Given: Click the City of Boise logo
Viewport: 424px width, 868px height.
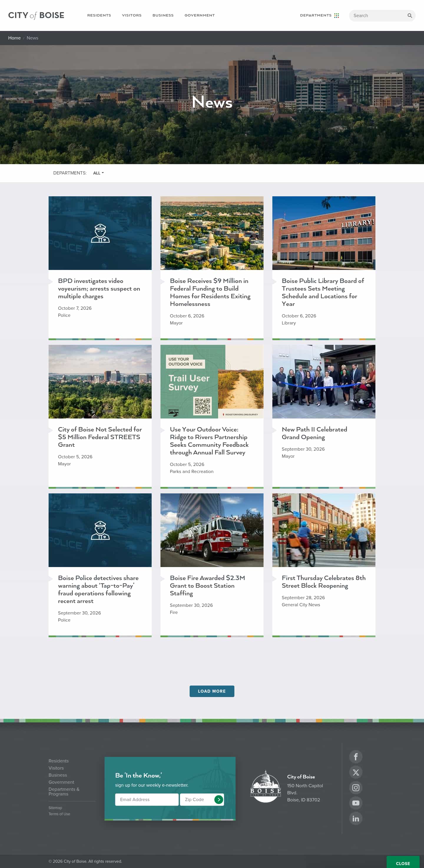Looking at the screenshot, I should [36, 16].
